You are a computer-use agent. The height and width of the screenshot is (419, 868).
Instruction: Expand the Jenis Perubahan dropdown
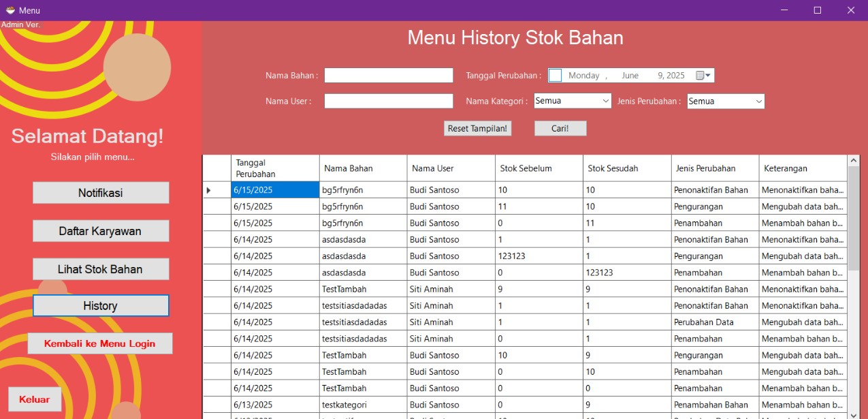coord(758,102)
